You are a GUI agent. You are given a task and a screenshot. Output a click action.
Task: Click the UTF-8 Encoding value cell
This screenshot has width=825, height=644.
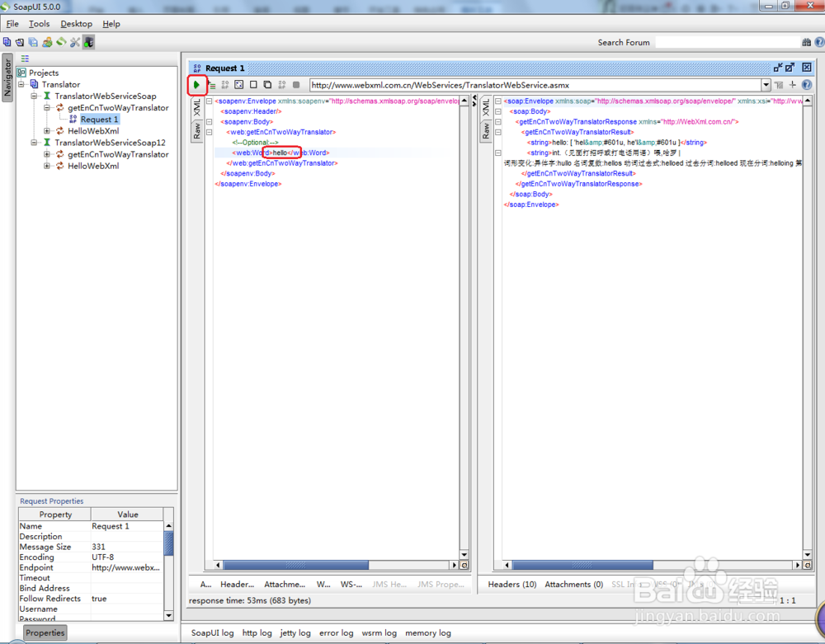point(127,557)
